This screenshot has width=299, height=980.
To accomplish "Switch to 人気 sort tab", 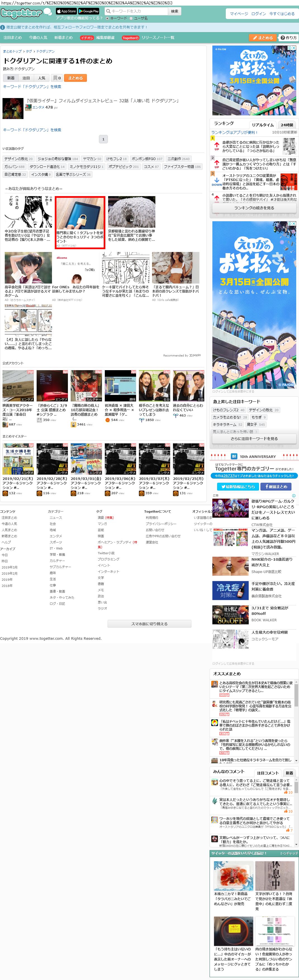I will [x=41, y=78].
